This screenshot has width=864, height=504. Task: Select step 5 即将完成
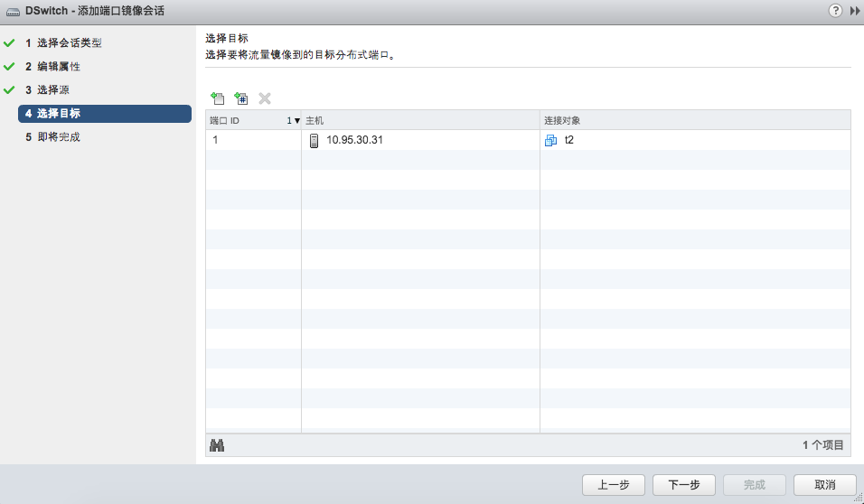click(53, 137)
